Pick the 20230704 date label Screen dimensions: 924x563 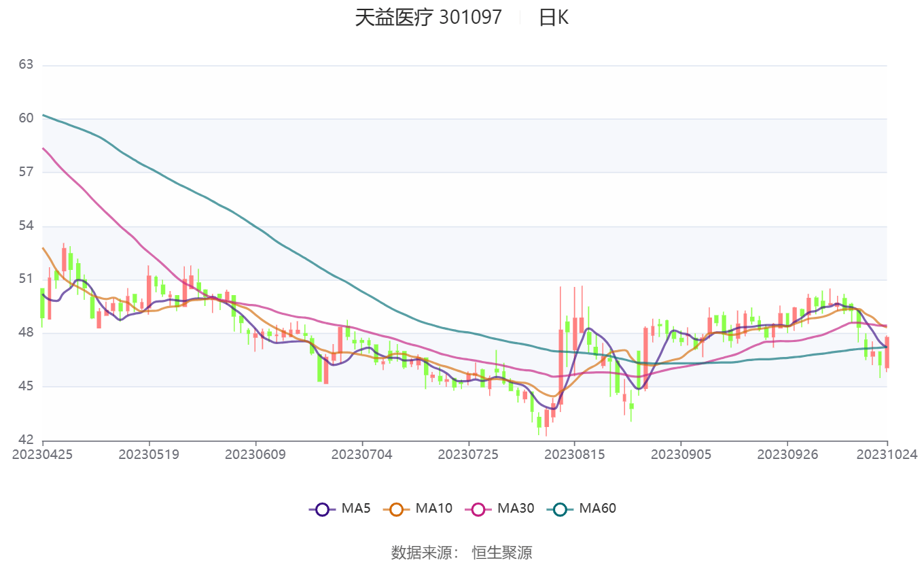pyautogui.click(x=361, y=454)
